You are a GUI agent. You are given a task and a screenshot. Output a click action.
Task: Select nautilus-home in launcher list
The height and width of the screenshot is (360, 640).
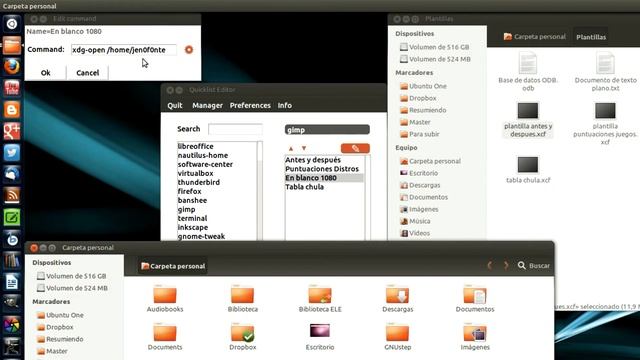point(203,155)
